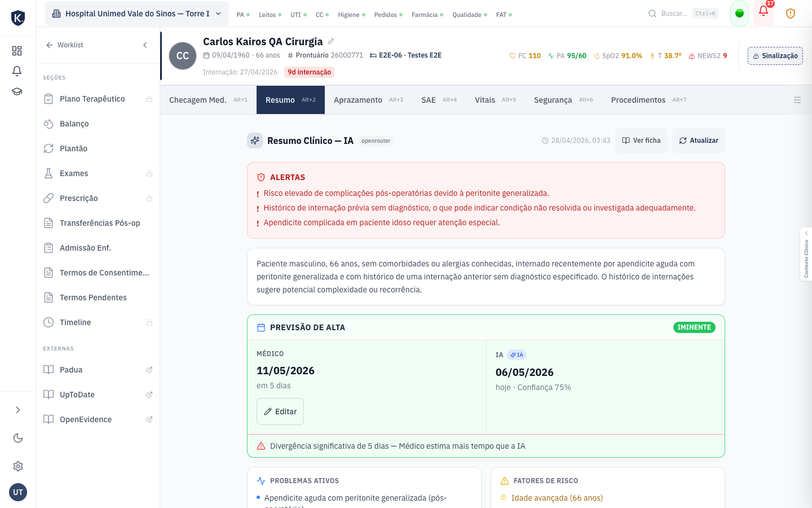Switch to Aprazamento tab

tap(368, 100)
